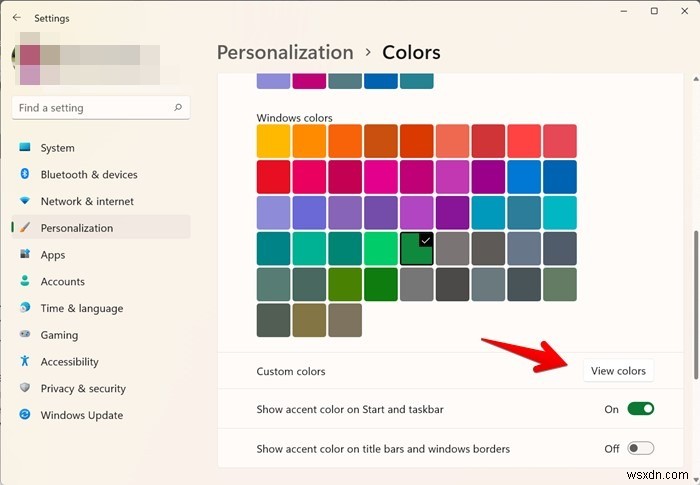Open the Accounts person icon
700x485 pixels.
[25, 282]
